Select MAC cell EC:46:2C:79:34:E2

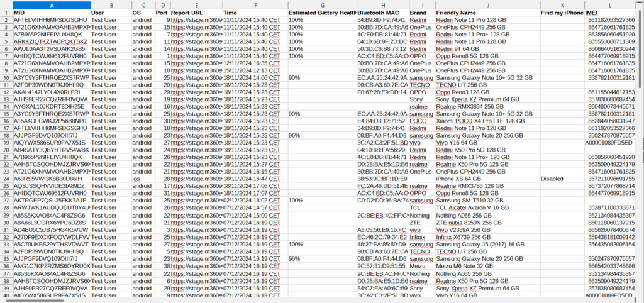pyautogui.click(x=383, y=237)
